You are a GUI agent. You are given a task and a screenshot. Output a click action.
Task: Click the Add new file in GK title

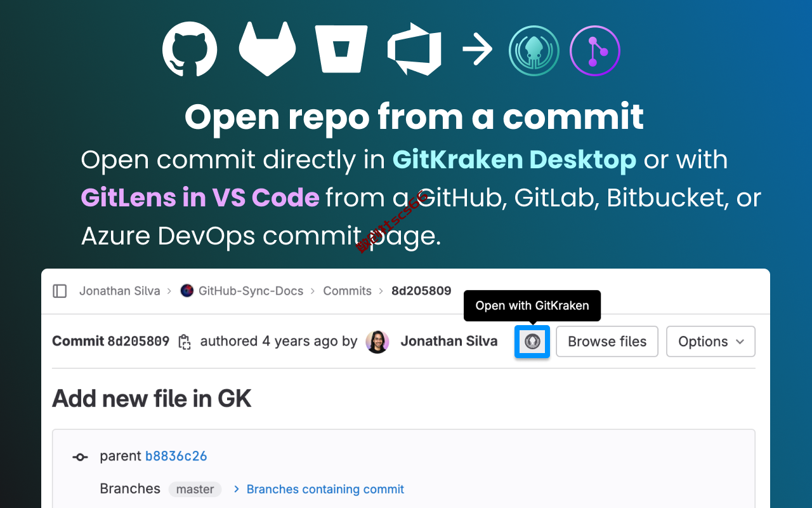[152, 399]
